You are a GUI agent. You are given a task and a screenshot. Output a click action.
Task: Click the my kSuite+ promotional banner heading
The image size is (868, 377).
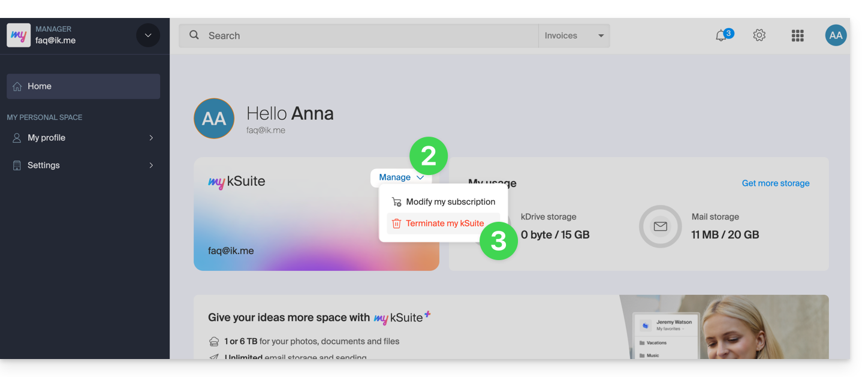[x=319, y=318]
